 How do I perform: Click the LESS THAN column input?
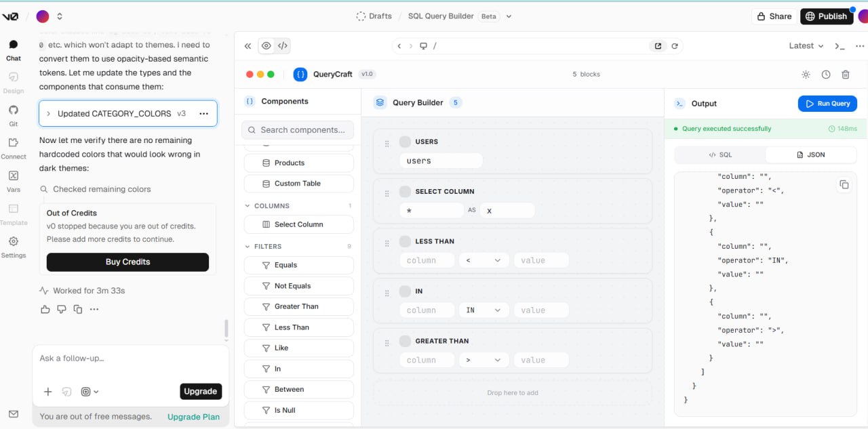[x=427, y=260]
